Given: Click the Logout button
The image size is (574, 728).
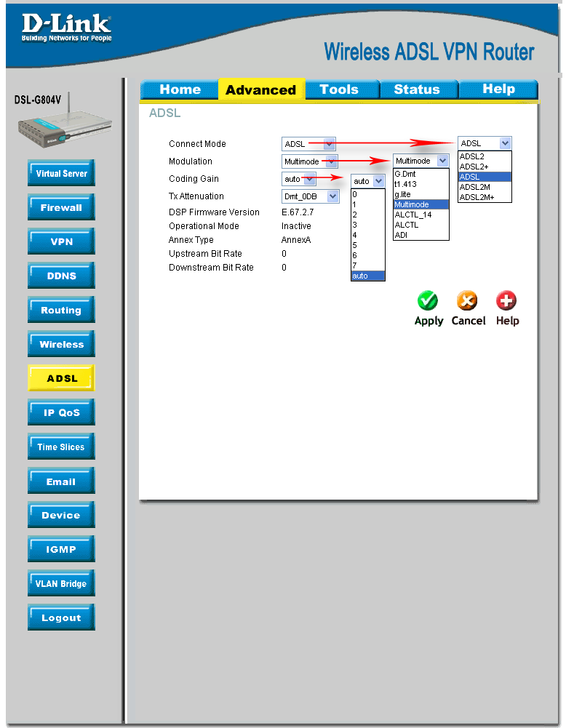Looking at the screenshot, I should coord(61,617).
